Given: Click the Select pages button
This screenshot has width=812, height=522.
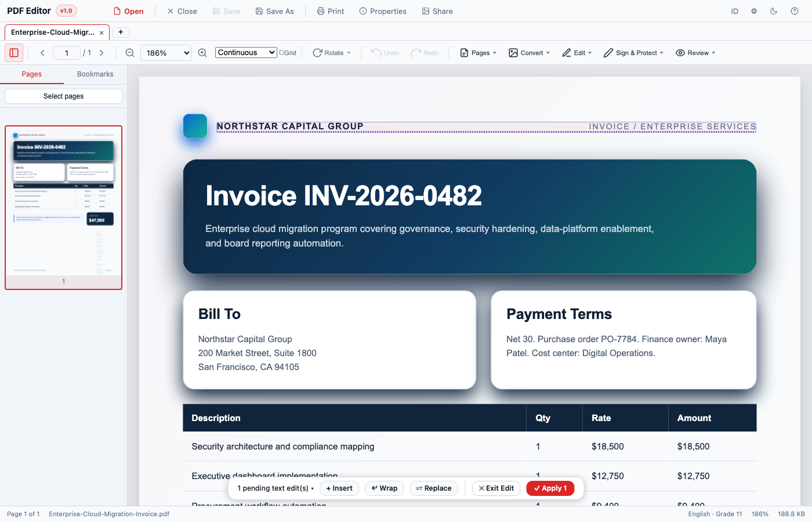Looking at the screenshot, I should (x=64, y=96).
